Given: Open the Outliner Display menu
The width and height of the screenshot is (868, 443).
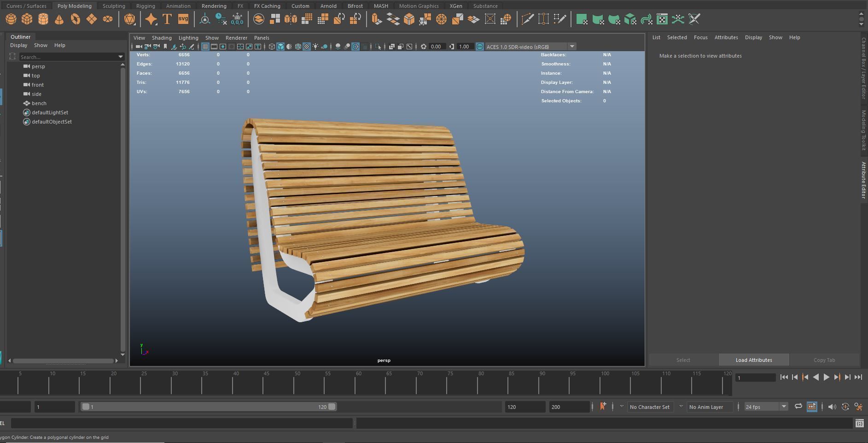Looking at the screenshot, I should click(x=18, y=45).
